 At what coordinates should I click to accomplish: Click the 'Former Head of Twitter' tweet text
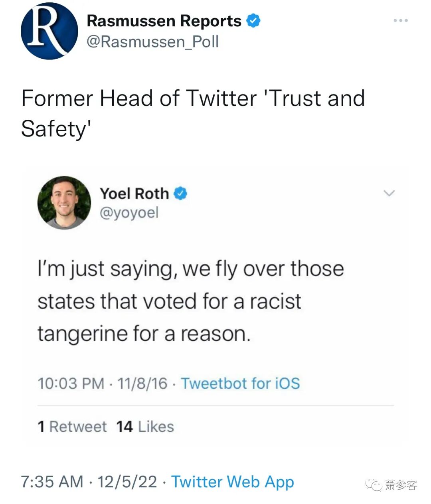(193, 113)
